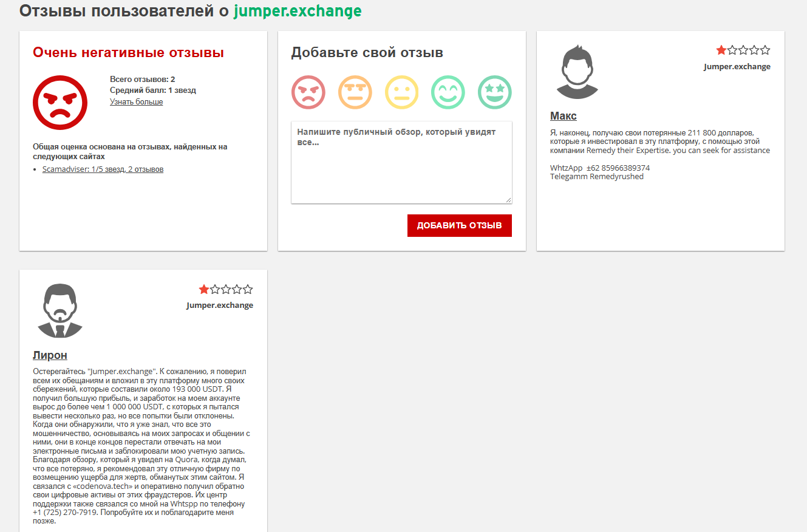Click the Добавьте свой отзыв heading
This screenshot has width=807, height=532.
click(367, 53)
